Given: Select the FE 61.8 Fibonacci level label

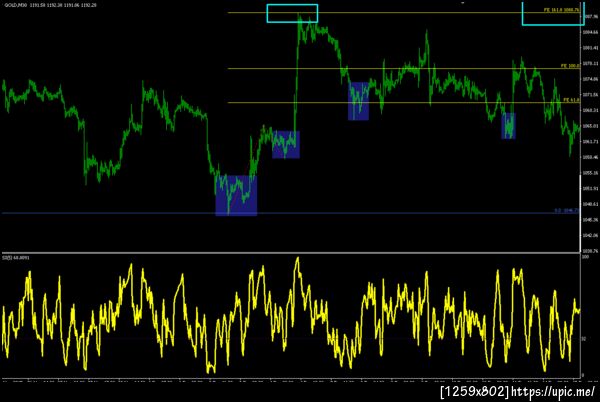Looking at the screenshot, I should click(x=571, y=100).
